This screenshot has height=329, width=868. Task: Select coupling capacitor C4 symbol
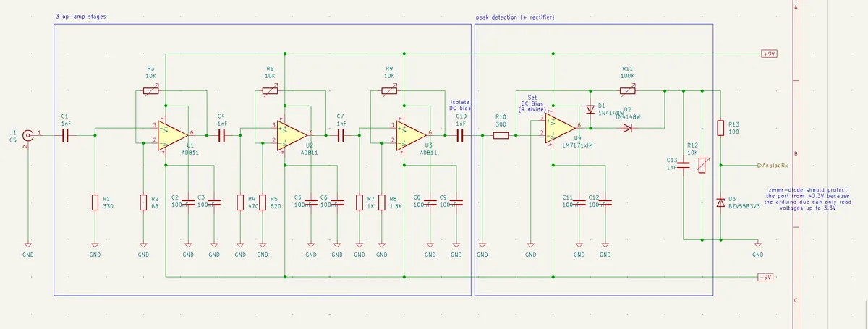[221, 134]
